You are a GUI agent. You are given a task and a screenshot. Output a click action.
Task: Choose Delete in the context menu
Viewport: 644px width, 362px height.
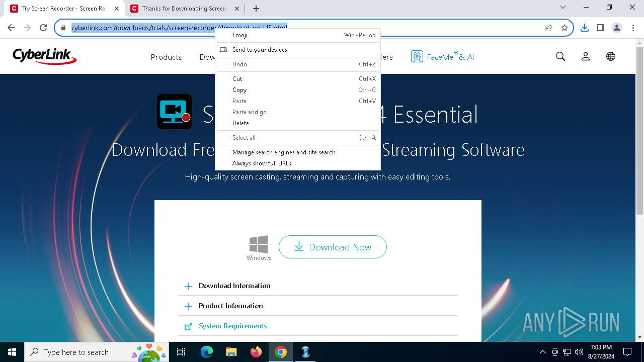pos(298,123)
